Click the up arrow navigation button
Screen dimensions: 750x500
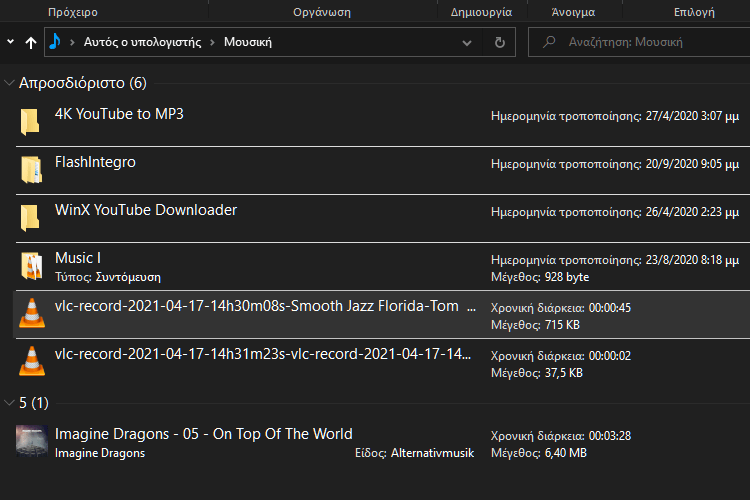pyautogui.click(x=31, y=43)
